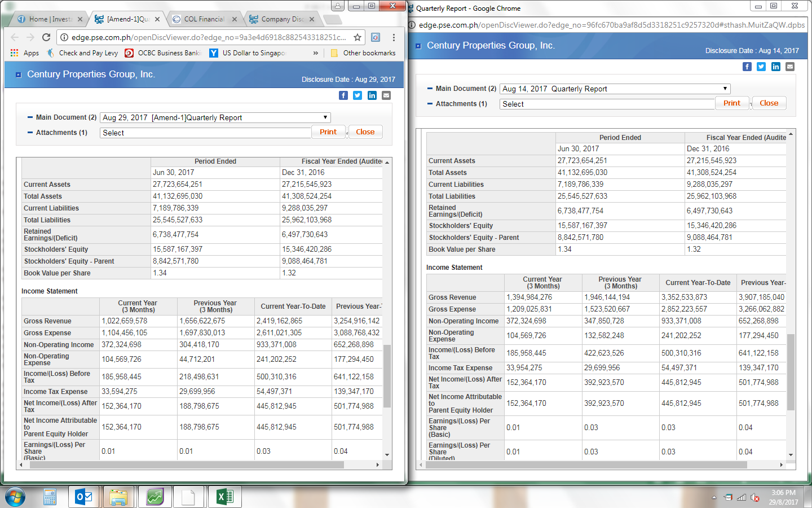Open Excel from taskbar

tap(224, 497)
